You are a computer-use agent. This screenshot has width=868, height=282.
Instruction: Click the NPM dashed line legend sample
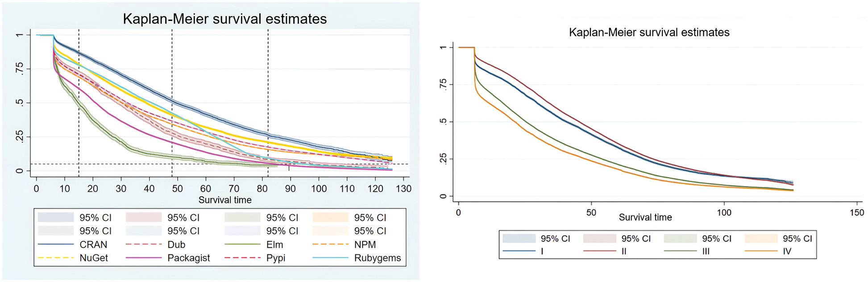click(331, 245)
